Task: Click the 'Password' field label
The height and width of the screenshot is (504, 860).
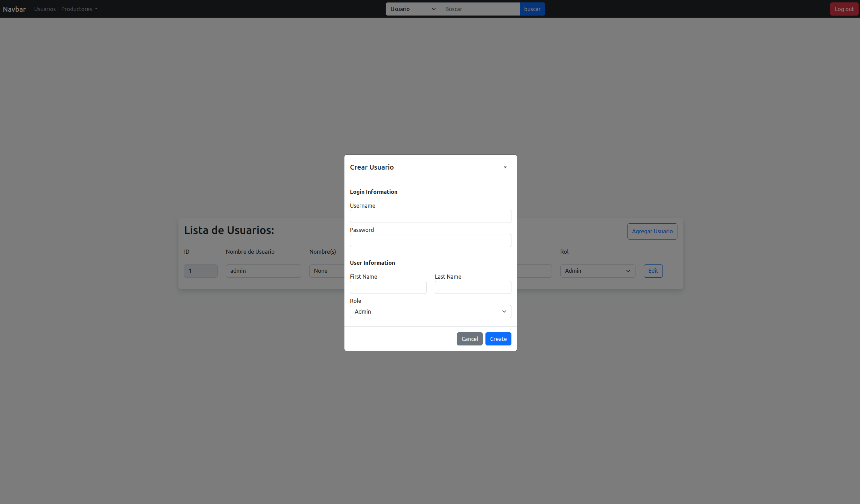Action: point(362,230)
